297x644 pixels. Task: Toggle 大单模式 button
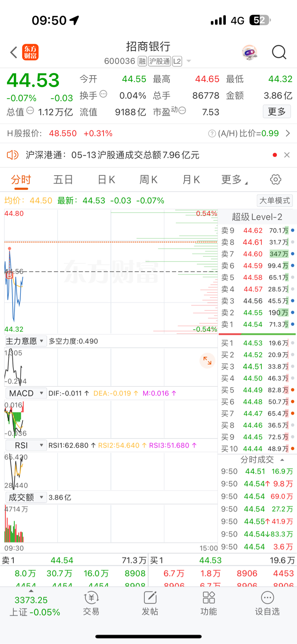tap(275, 200)
